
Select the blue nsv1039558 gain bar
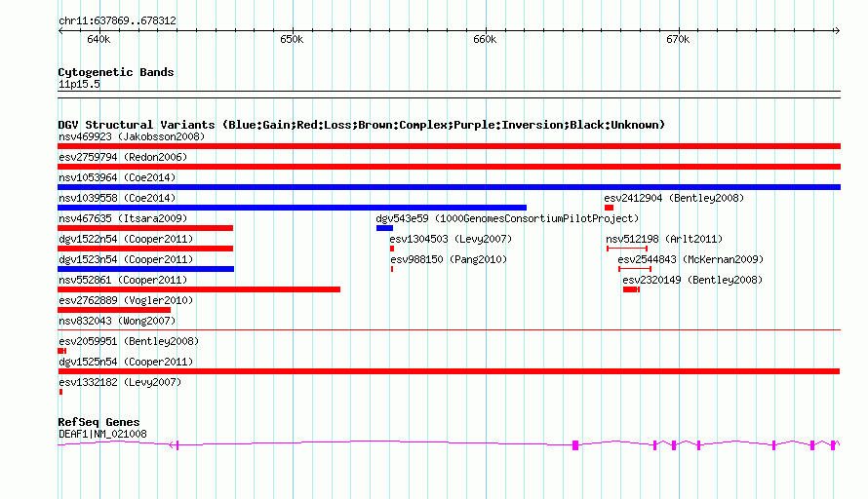(292, 208)
